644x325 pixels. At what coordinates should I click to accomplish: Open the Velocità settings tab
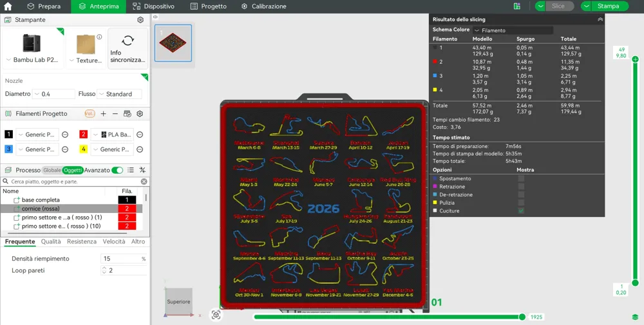coord(114,242)
